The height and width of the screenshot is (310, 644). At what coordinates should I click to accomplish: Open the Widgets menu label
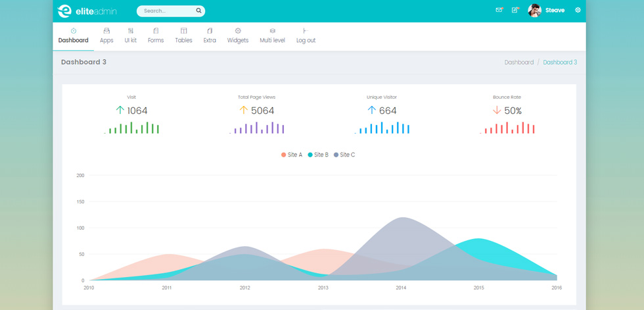238,40
